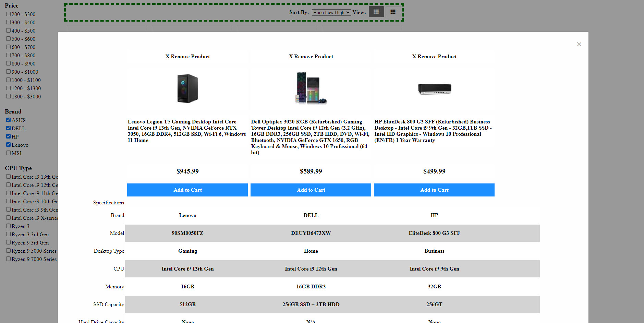Select the $1800 - $3000 price checkbox
This screenshot has height=323, width=644.
(8, 96)
